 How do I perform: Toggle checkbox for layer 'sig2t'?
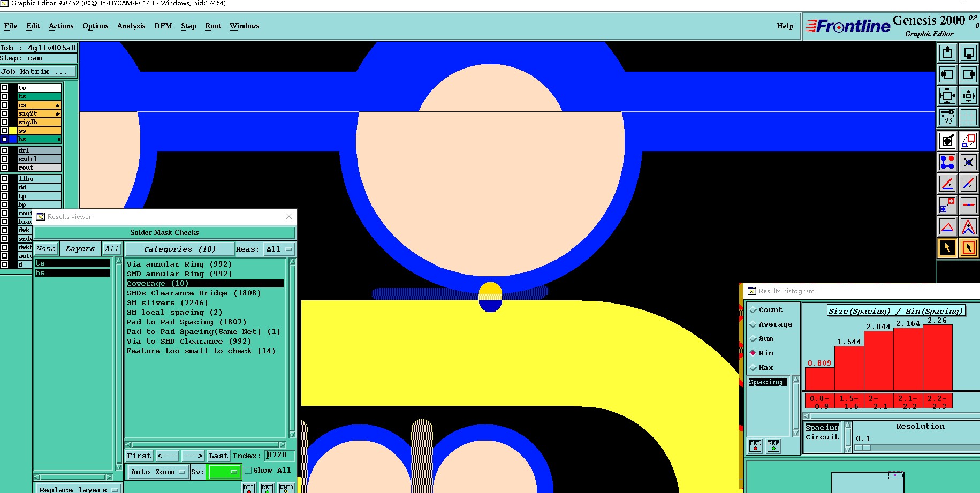(x=4, y=113)
